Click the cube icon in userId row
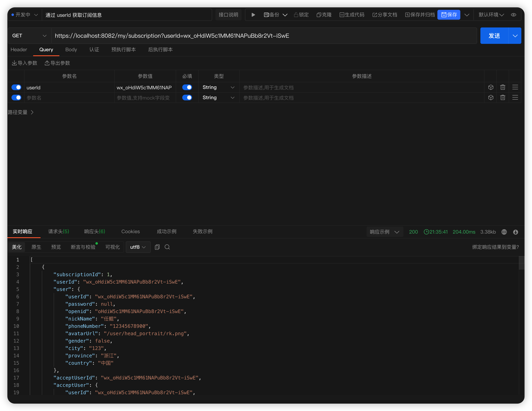Image resolution: width=532 pixels, height=411 pixels. click(491, 87)
